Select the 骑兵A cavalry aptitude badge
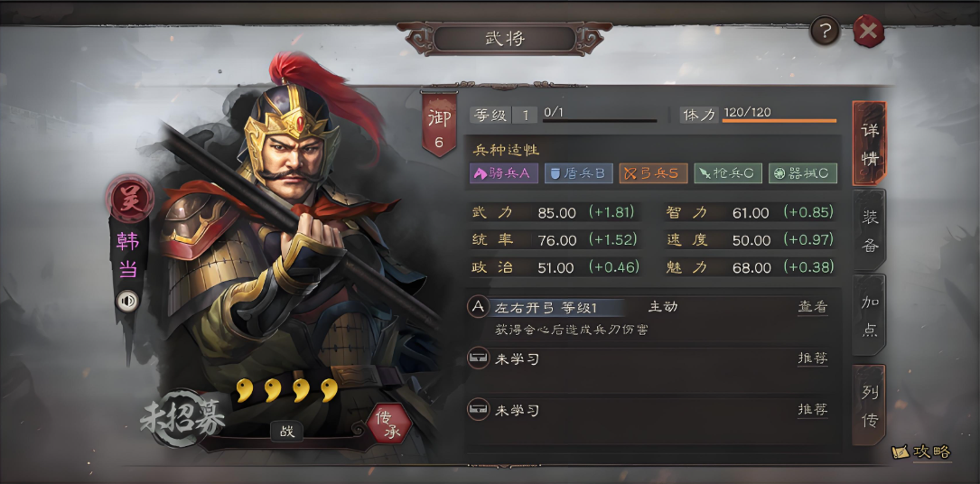Screen dimensions: 980x484 504,173
